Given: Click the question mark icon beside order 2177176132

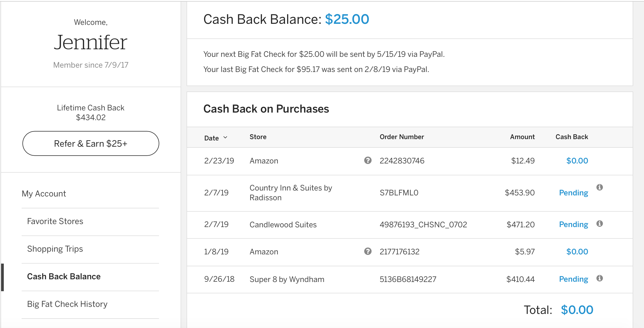Looking at the screenshot, I should 368,251.
